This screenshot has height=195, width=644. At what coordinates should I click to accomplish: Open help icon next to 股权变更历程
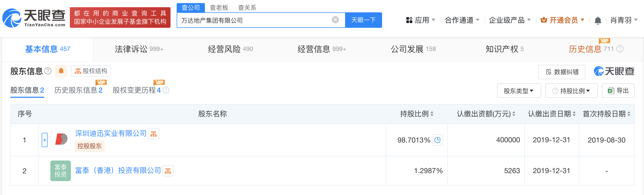click(166, 90)
